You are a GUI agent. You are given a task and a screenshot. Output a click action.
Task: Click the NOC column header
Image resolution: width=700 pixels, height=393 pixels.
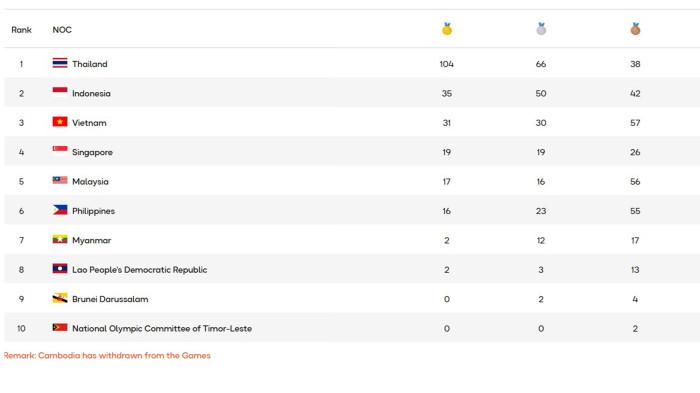click(62, 30)
